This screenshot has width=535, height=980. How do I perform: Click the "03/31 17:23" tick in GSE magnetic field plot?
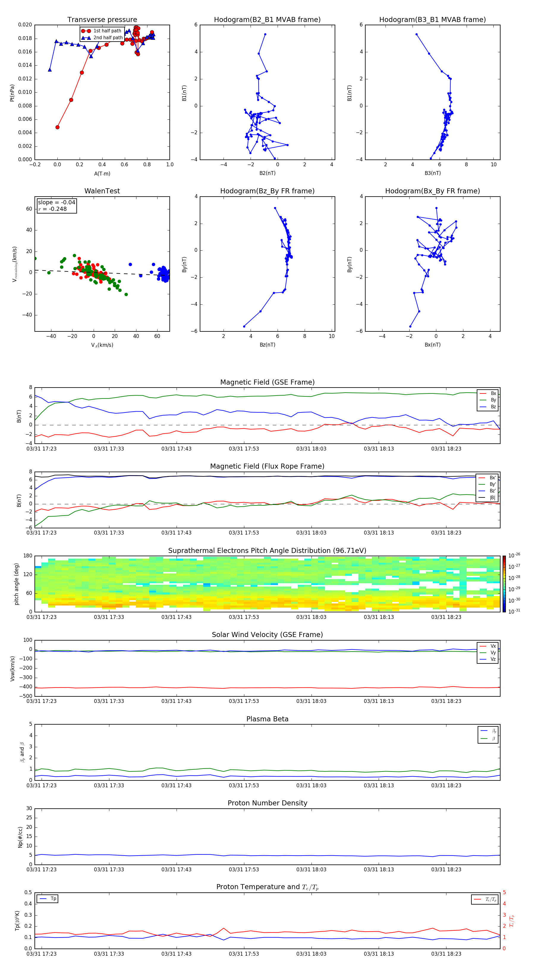[41, 449]
